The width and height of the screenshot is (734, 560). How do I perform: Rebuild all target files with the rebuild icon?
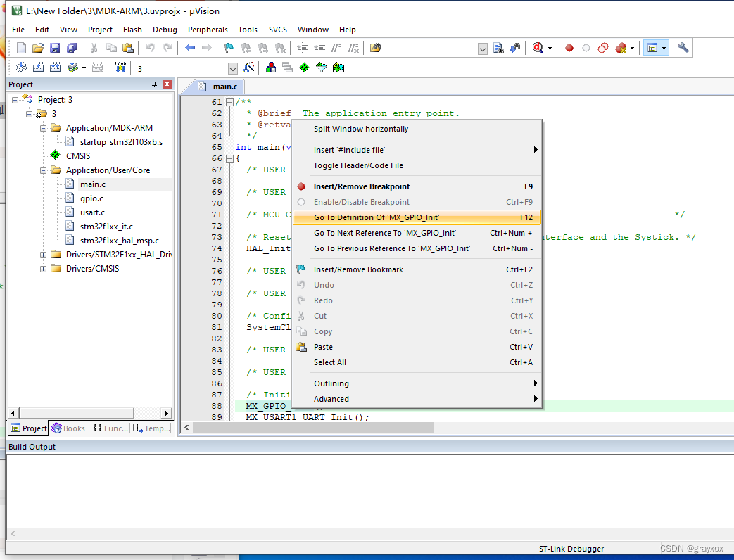pos(55,68)
